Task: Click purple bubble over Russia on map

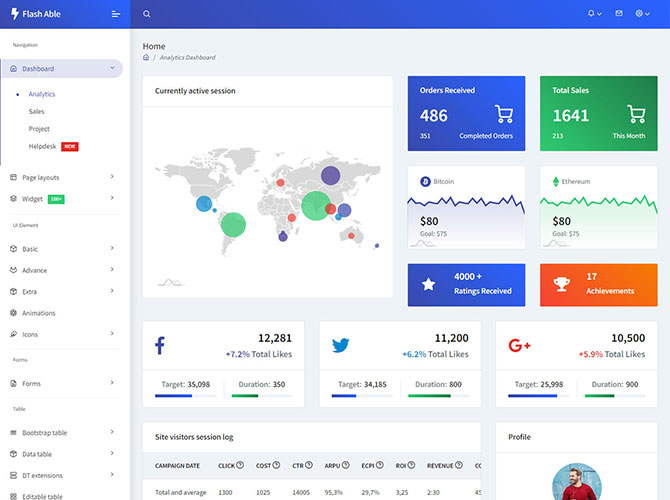Action: 330,175
